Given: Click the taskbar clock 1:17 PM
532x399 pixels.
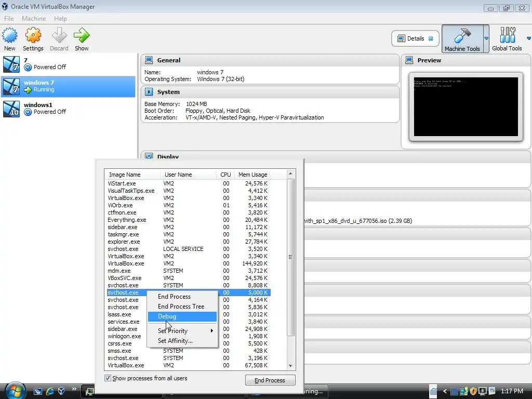Looking at the screenshot, I should point(512,391).
